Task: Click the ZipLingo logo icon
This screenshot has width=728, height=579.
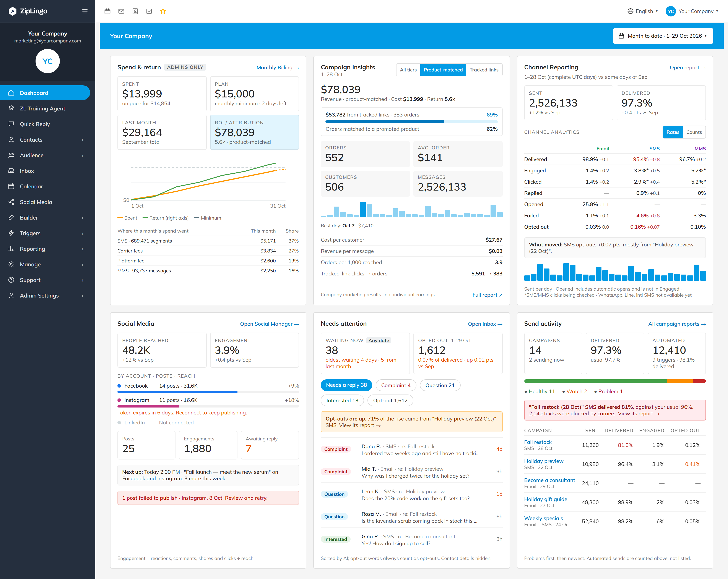Action: click(x=13, y=11)
